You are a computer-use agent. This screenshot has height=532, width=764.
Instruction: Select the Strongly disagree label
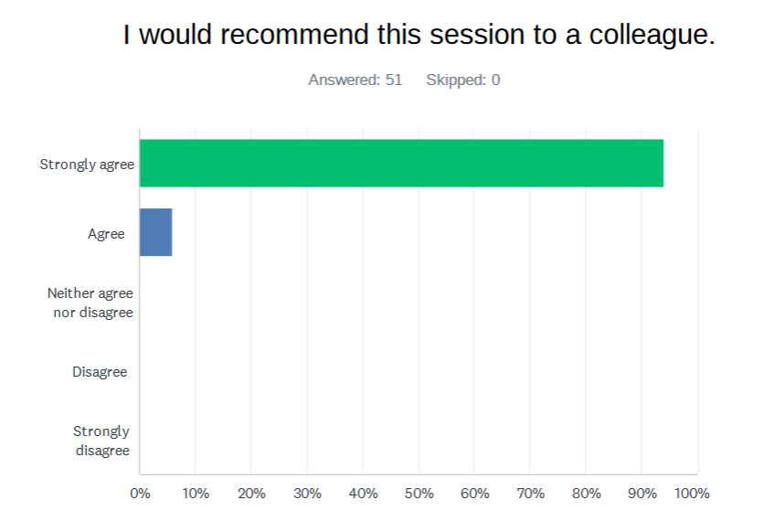point(101,441)
